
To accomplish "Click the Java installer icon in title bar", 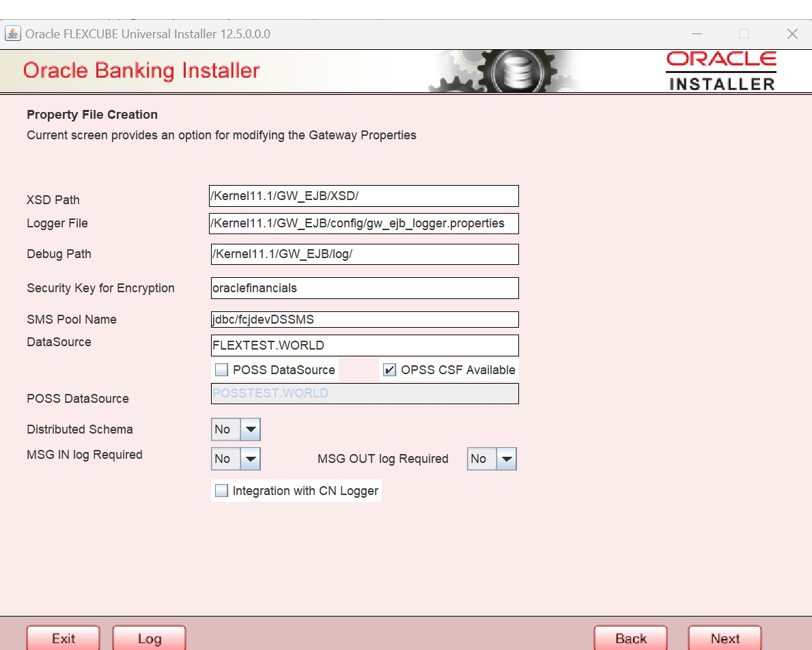I will pyautogui.click(x=12, y=33).
